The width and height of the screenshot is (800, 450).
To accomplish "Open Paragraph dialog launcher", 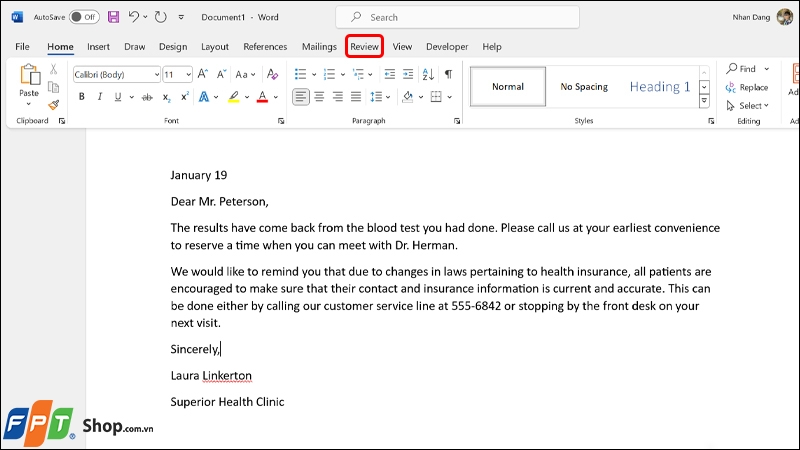I will (x=457, y=121).
